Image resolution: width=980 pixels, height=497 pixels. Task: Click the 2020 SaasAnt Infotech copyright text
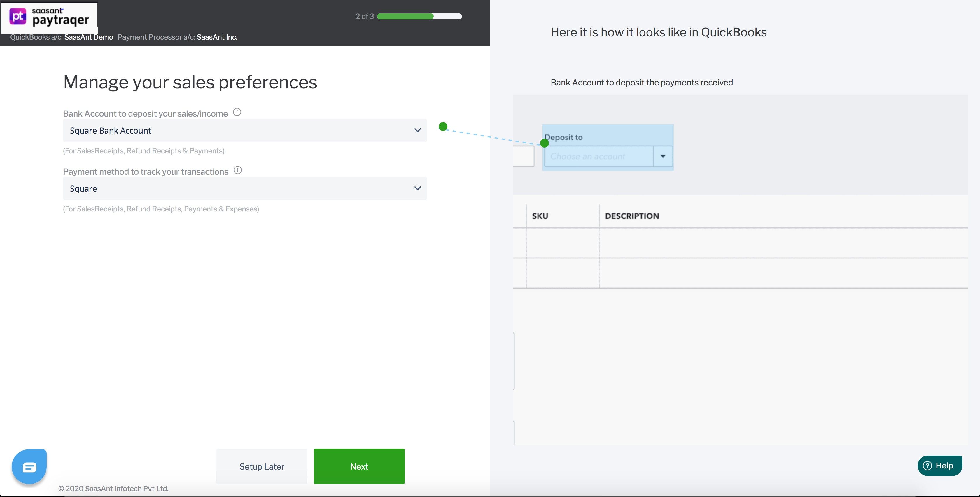113,489
